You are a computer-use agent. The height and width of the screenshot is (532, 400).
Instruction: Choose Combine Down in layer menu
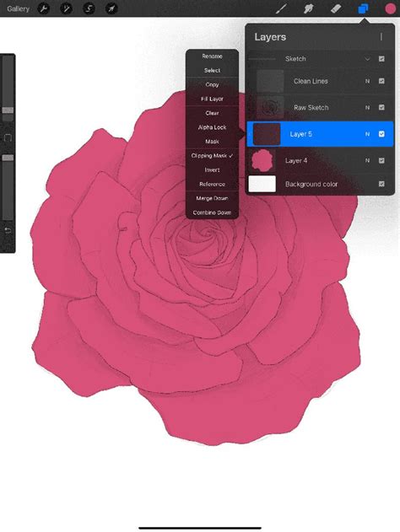[x=212, y=212]
